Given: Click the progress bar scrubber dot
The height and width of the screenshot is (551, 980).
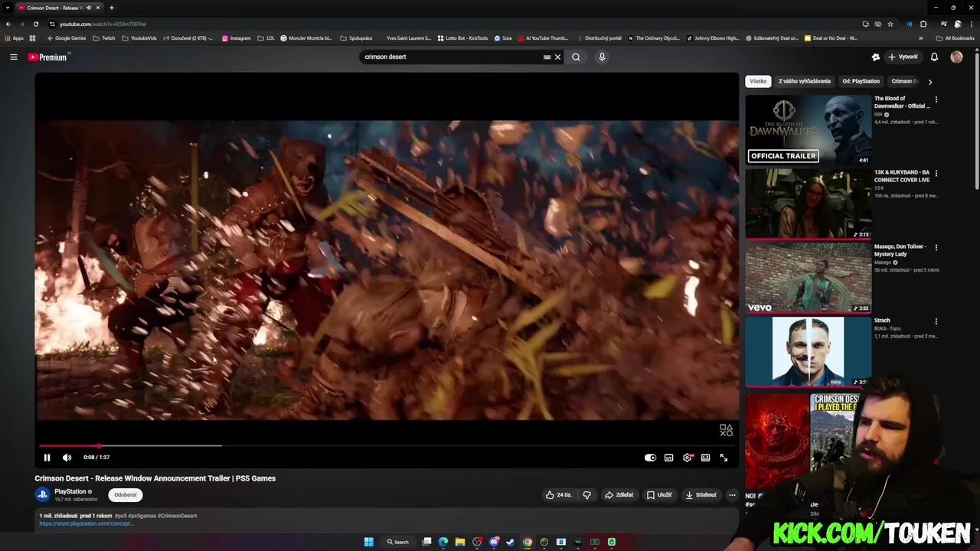Looking at the screenshot, I should (98, 445).
